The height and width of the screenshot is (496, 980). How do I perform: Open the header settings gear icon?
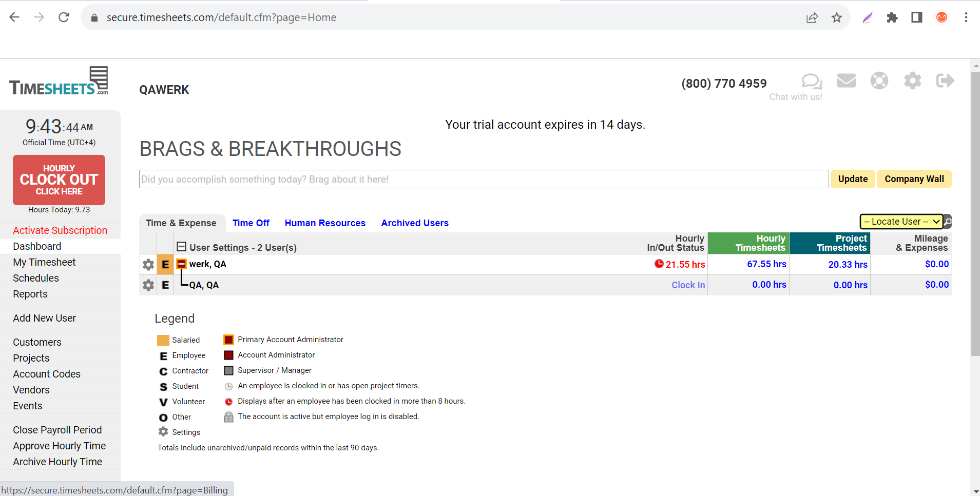(912, 81)
